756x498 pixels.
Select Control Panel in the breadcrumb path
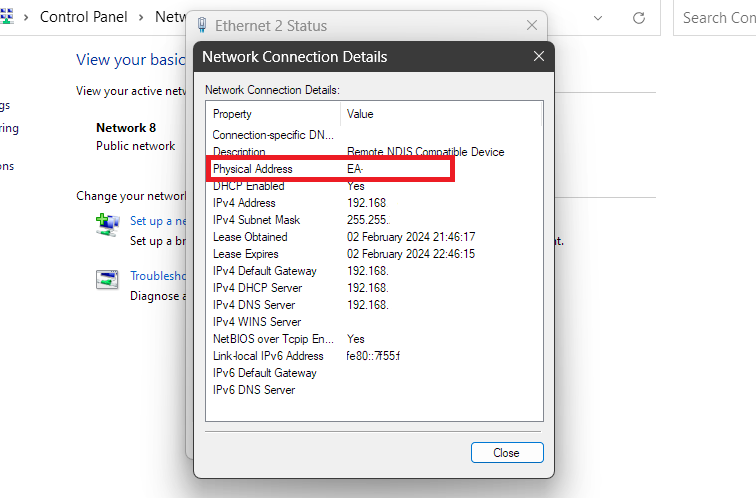click(x=85, y=18)
